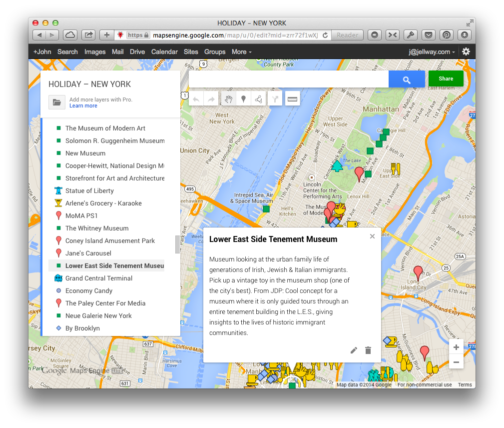Click the downloads arrow icon in toolbar
Image resolution: width=504 pixels, height=428 pixels.
coord(465,35)
